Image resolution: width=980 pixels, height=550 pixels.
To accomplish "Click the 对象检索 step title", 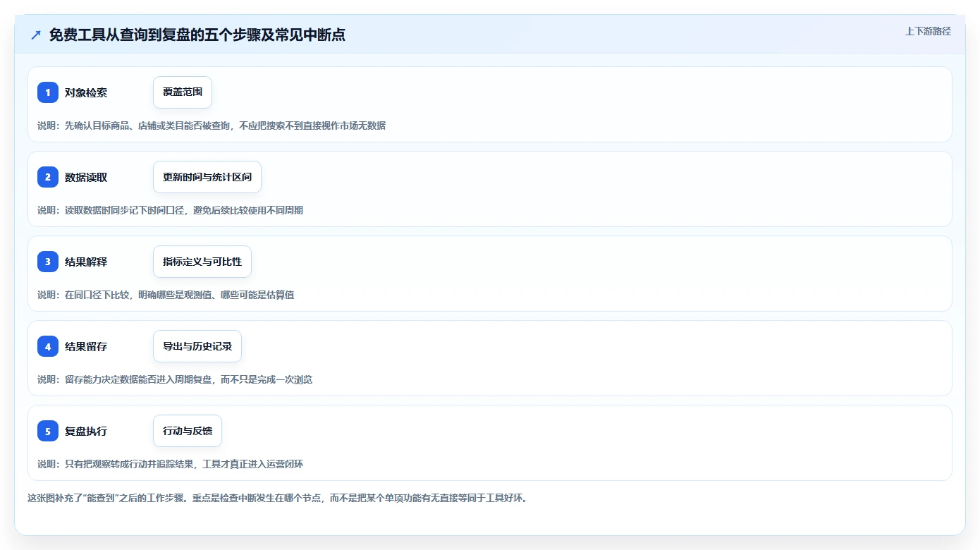I will [x=86, y=92].
